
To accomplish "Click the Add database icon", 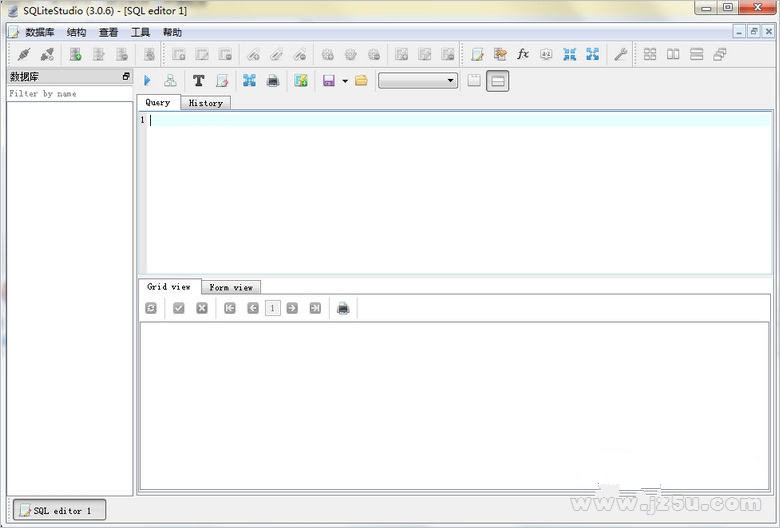I will [x=76, y=54].
